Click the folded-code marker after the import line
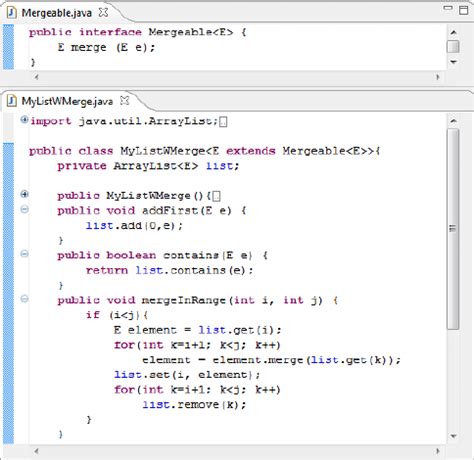The image size is (474, 460). tap(223, 122)
